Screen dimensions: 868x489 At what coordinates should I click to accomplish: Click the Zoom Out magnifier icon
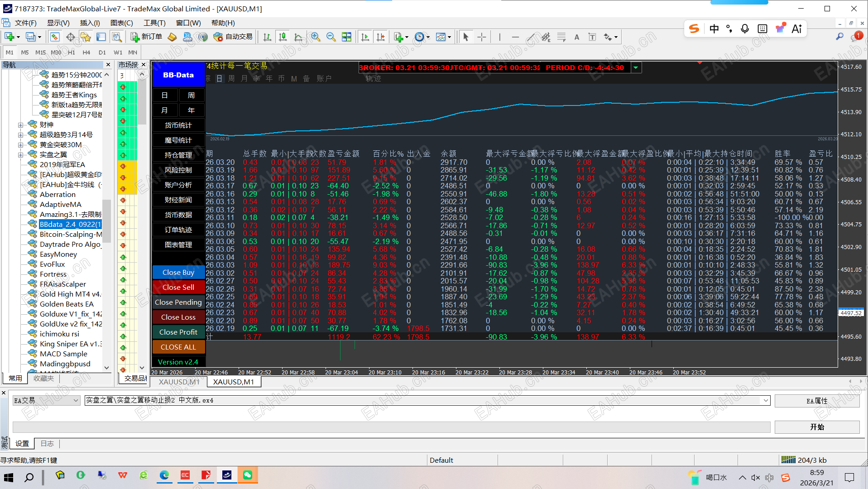(x=331, y=37)
